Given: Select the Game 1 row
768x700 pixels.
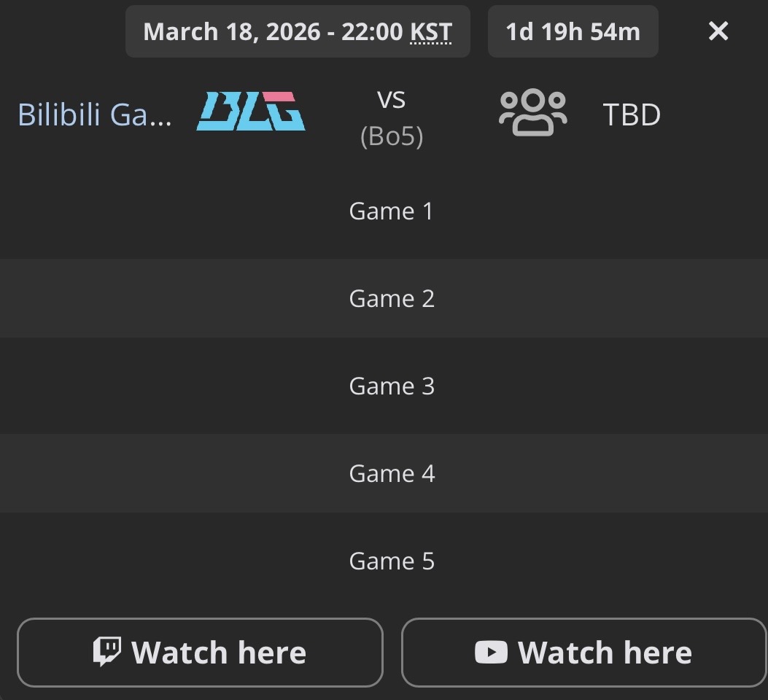Looking at the screenshot, I should pyautogui.click(x=392, y=211).
